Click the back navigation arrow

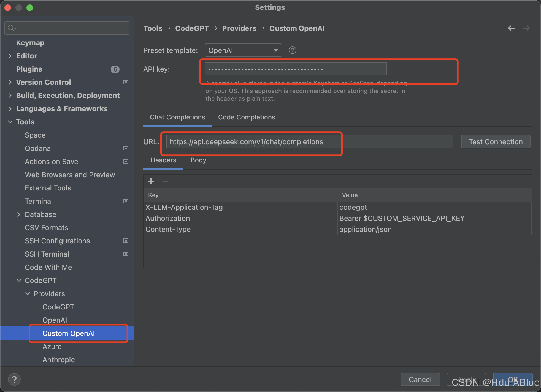511,28
